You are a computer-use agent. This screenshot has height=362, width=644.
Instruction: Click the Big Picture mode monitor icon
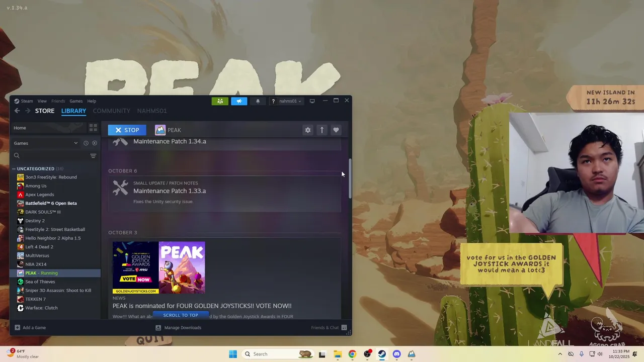click(312, 101)
